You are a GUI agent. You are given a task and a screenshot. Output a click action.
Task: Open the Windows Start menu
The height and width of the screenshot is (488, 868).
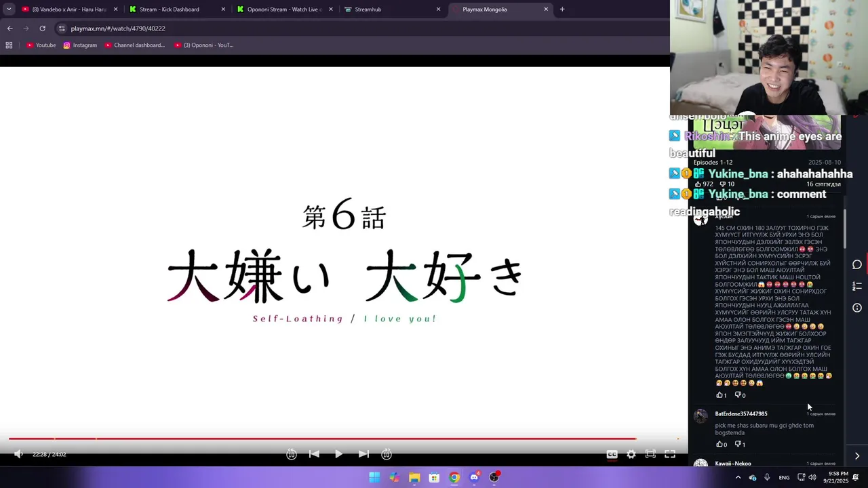(374, 477)
